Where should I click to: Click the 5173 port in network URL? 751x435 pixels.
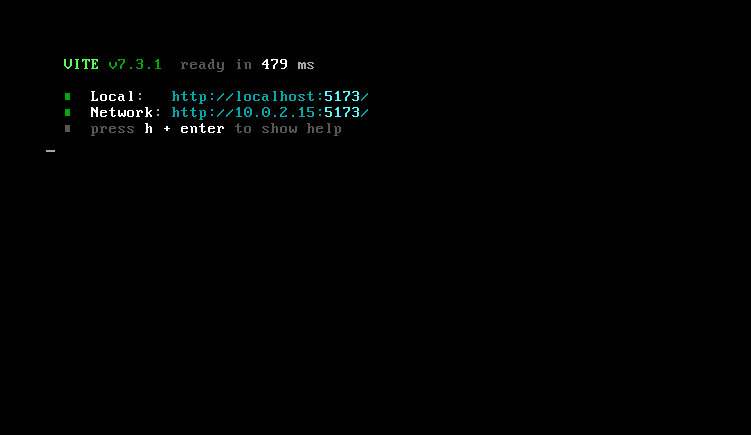[x=342, y=112]
